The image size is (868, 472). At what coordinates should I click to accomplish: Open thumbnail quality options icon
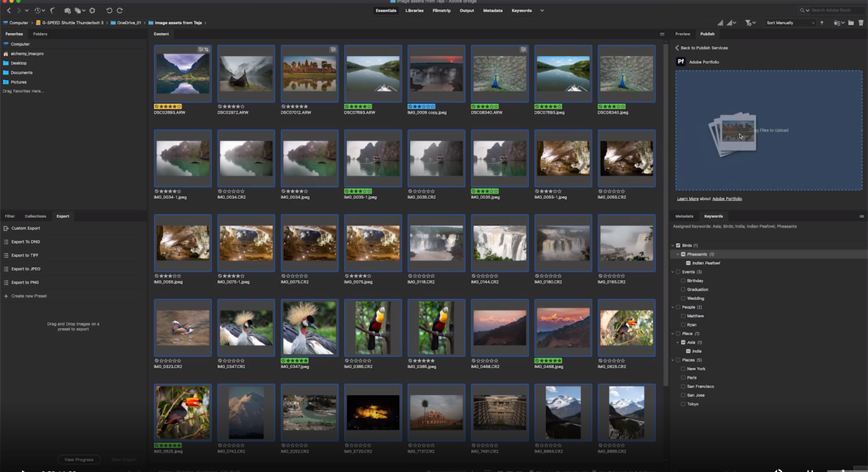coord(731,23)
